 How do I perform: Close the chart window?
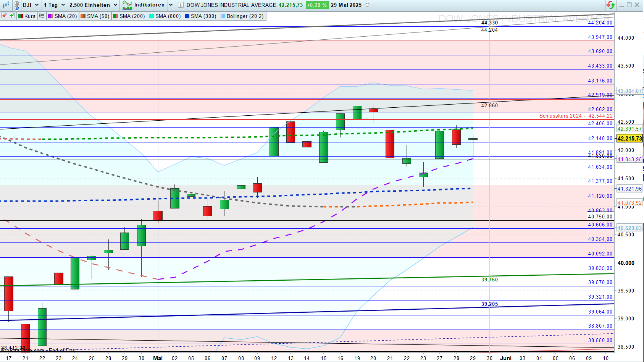637,5
